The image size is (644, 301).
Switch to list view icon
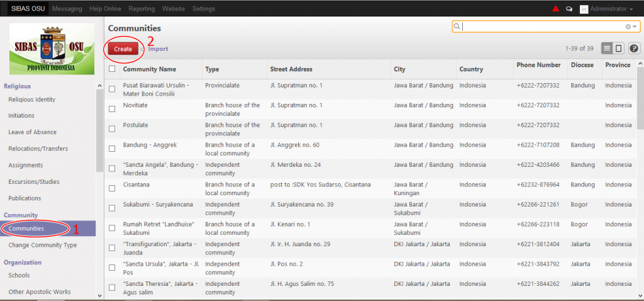607,48
